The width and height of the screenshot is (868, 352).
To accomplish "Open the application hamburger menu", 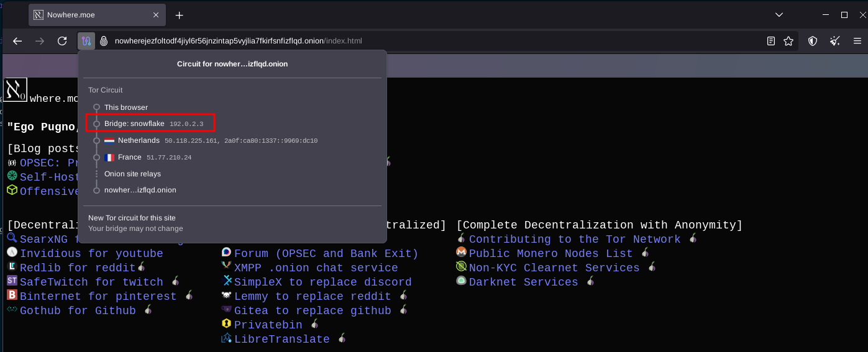I will click(x=857, y=41).
